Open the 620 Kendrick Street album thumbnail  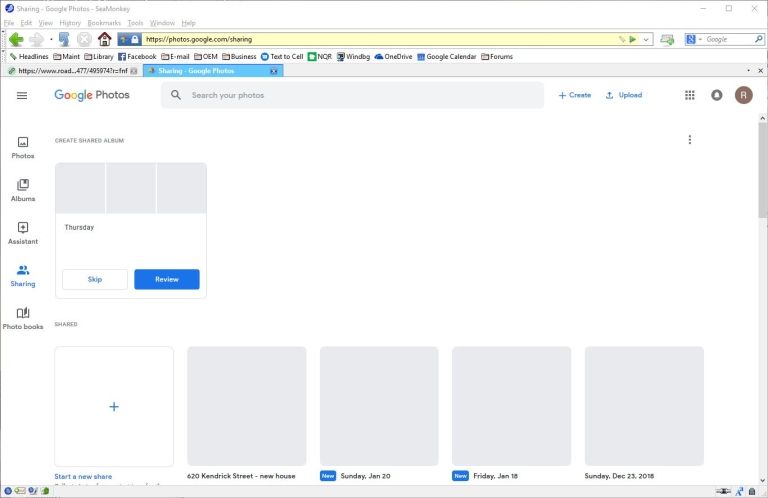pos(246,406)
